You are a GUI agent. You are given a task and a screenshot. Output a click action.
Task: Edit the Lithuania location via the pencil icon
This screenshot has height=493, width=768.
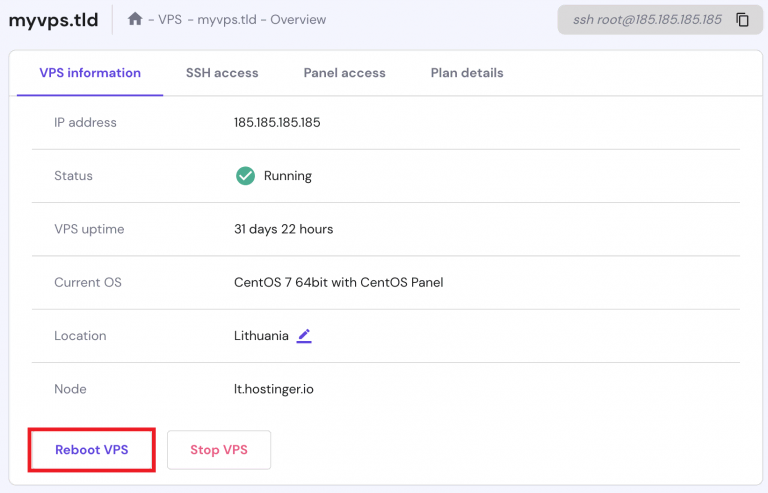304,336
